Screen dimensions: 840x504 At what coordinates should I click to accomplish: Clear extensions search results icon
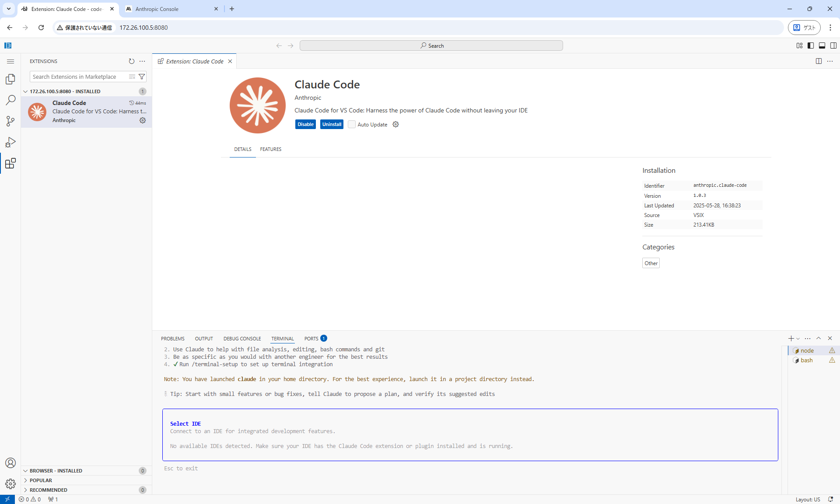tap(132, 77)
